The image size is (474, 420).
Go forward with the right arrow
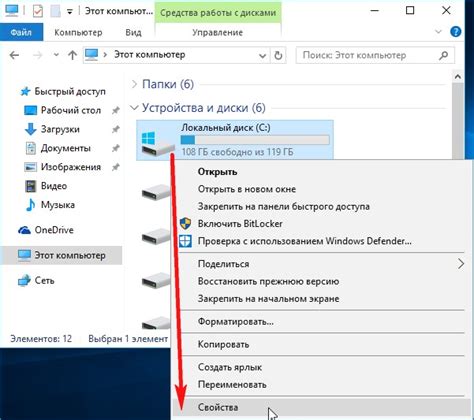tap(38, 55)
